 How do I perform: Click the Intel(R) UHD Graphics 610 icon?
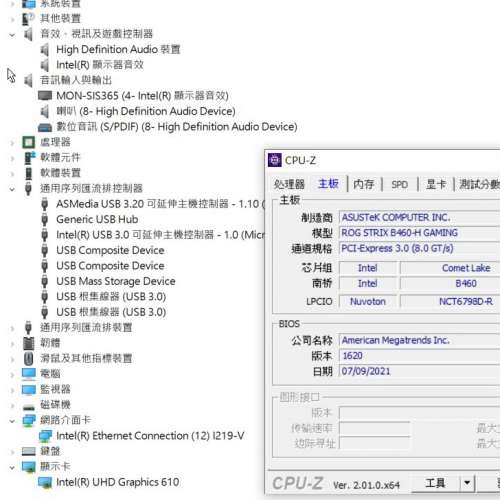(x=45, y=482)
